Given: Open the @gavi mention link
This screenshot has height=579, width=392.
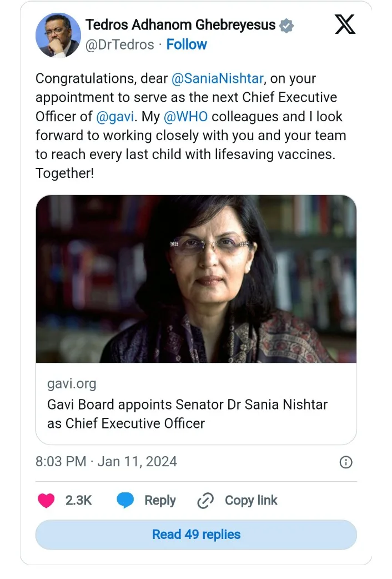Looking at the screenshot, I should point(115,117).
